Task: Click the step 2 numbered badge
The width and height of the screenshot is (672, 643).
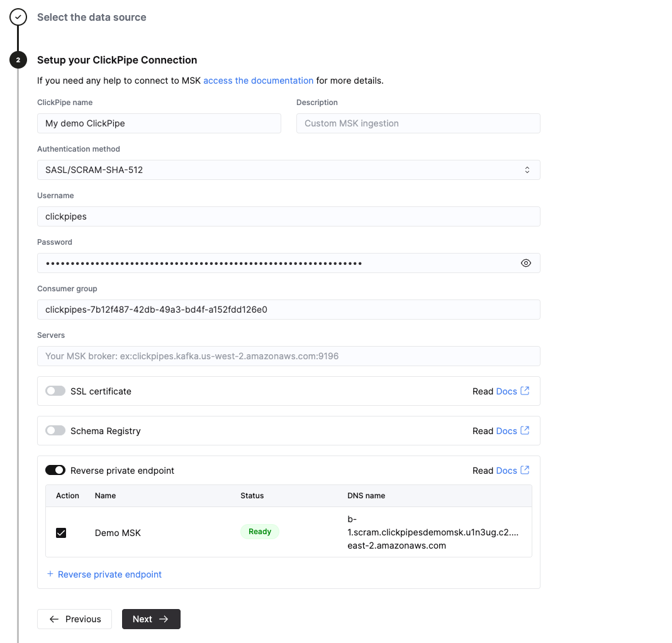Action: [18, 60]
